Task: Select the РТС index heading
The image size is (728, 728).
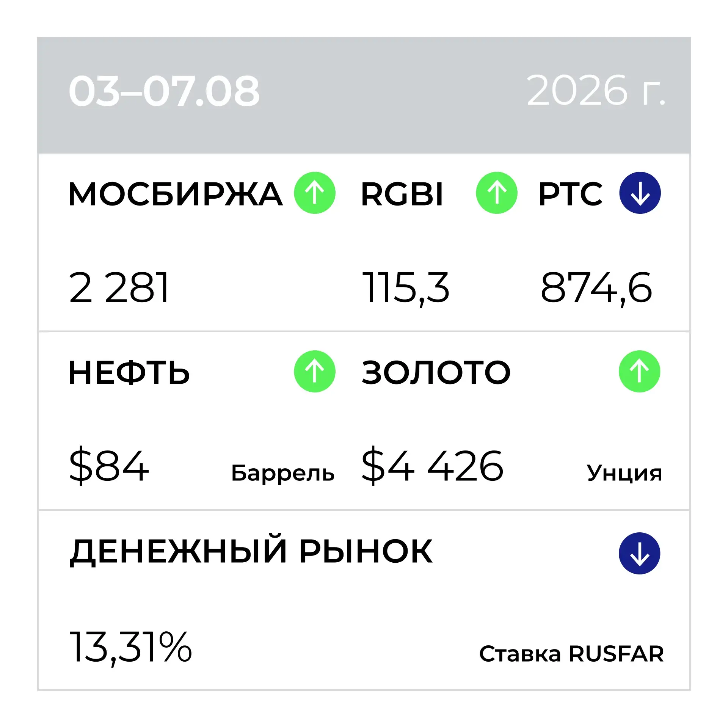Action: coord(571,194)
